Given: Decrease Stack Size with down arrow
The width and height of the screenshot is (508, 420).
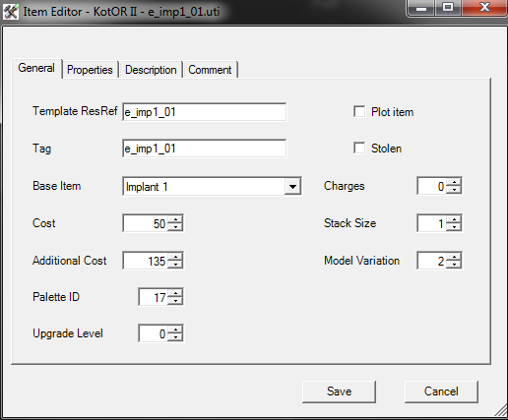Looking at the screenshot, I should pyautogui.click(x=454, y=227).
